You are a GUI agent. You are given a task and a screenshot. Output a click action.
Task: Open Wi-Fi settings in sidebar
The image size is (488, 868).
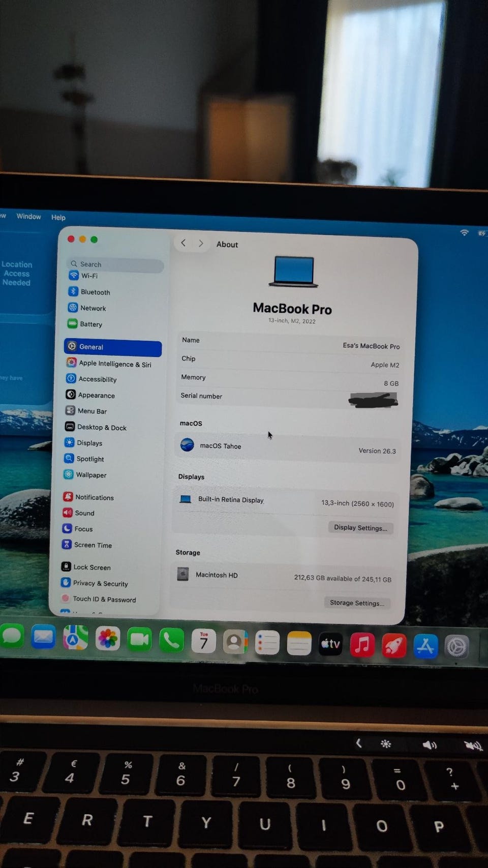coord(83,276)
